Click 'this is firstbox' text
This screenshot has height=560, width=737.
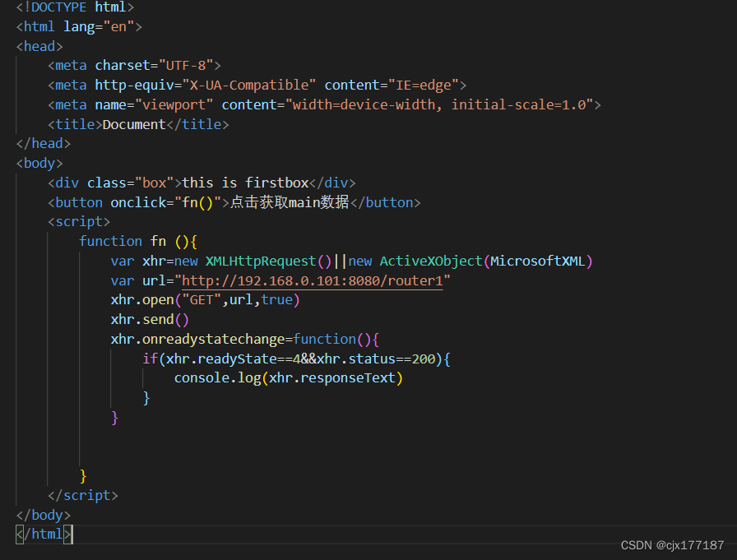pyautogui.click(x=245, y=183)
